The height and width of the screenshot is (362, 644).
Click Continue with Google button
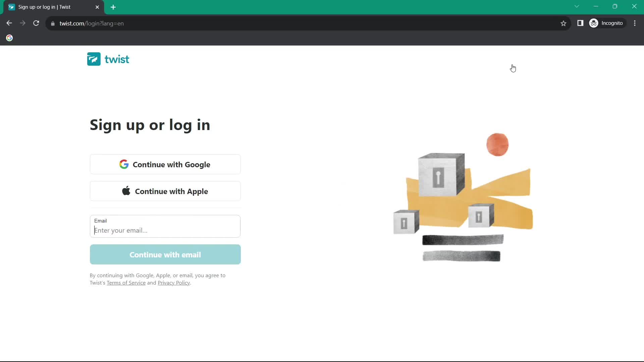click(x=165, y=165)
